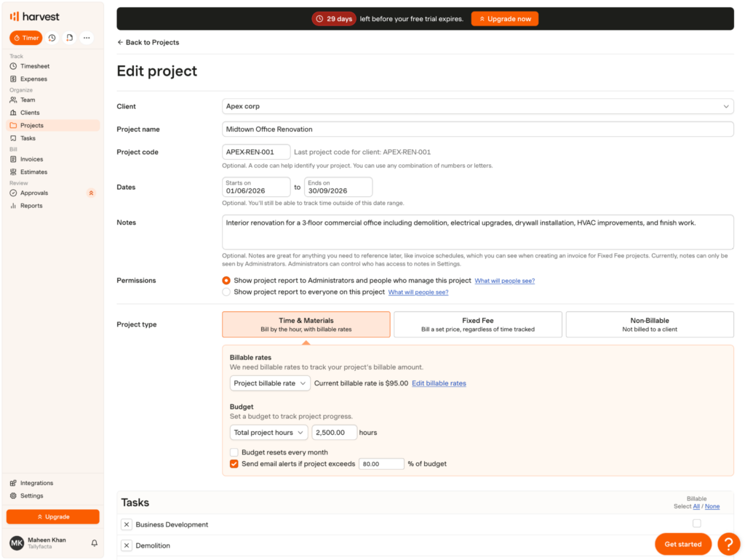Viewport: 745px width, 560px height.
Task: Click the Get started button
Action: pyautogui.click(x=682, y=544)
